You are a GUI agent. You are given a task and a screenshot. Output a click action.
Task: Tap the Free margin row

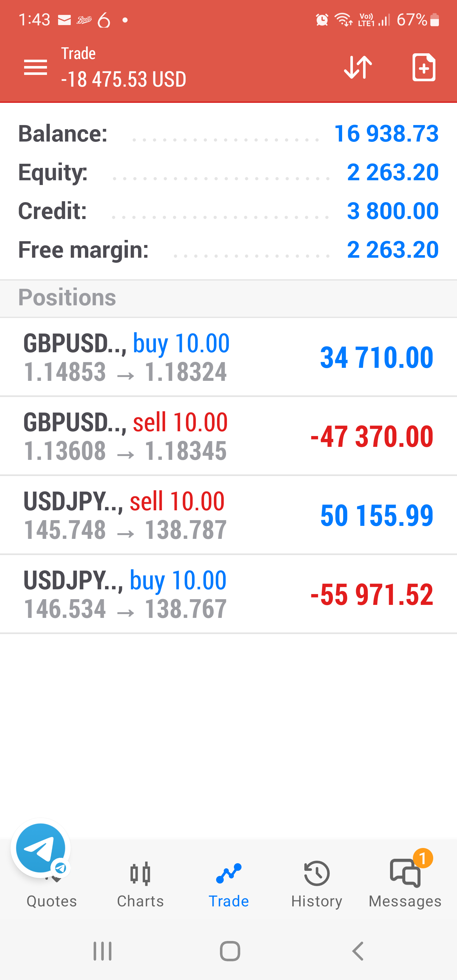pyautogui.click(x=228, y=249)
